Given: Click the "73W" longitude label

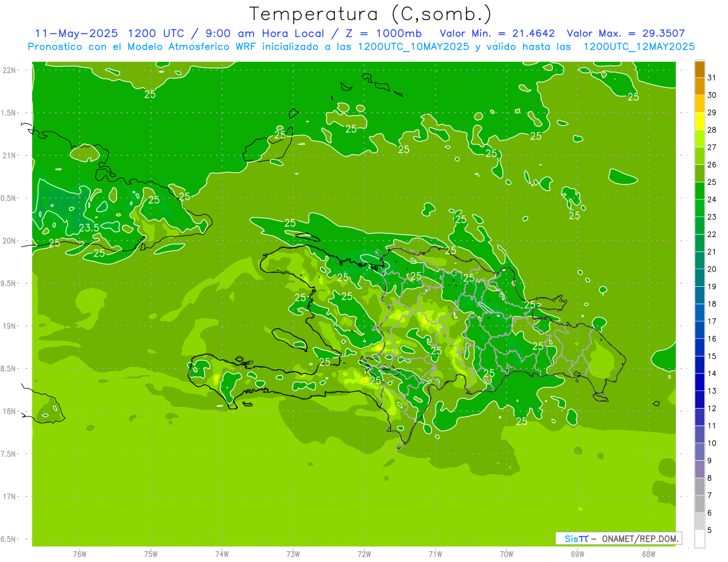Looking at the screenshot, I should (293, 554).
